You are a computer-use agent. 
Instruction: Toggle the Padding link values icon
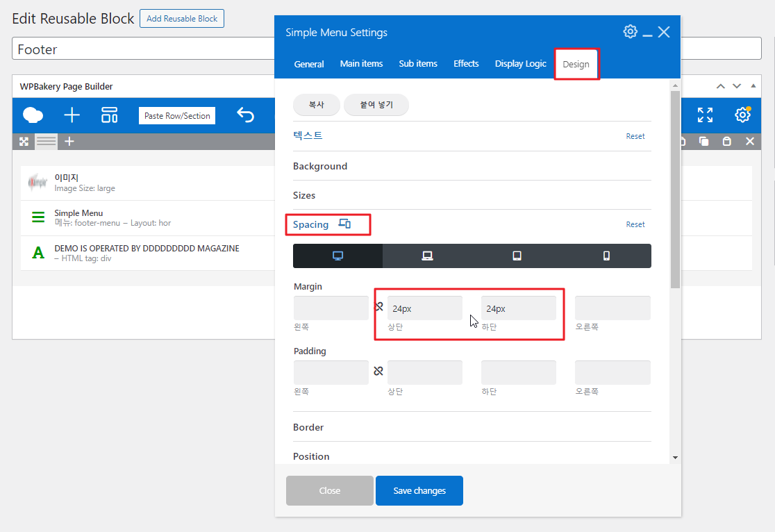click(378, 371)
